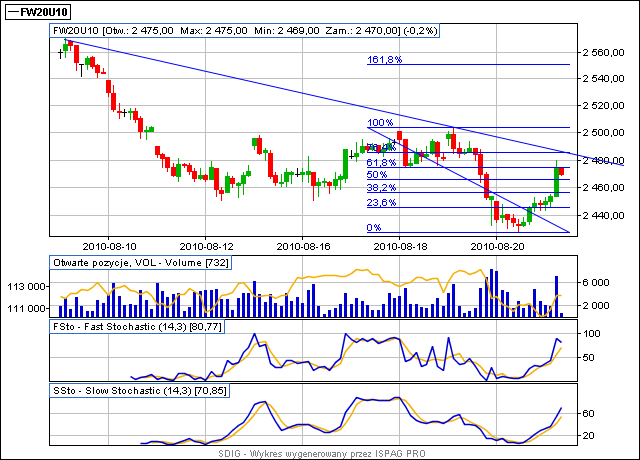
Task: Select the 2010-08-10 date on time axis
Action: coord(109,244)
